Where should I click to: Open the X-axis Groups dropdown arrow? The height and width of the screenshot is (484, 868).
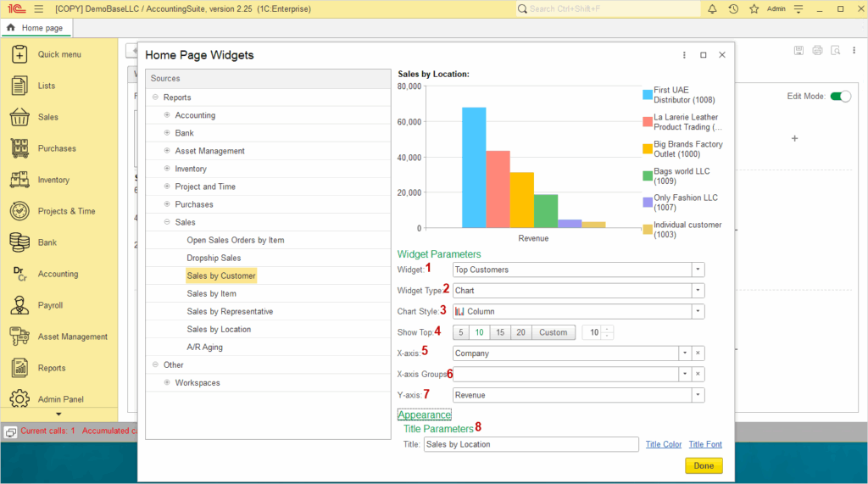click(x=685, y=374)
